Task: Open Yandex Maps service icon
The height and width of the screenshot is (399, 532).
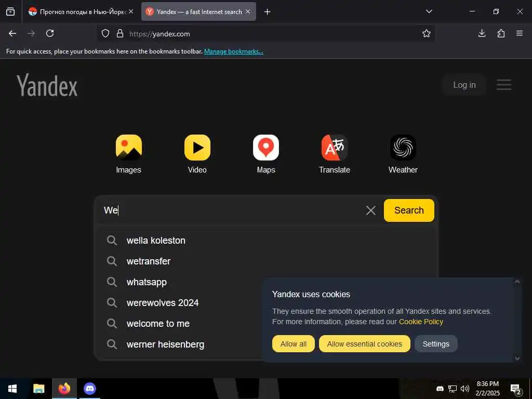Action: point(266,148)
